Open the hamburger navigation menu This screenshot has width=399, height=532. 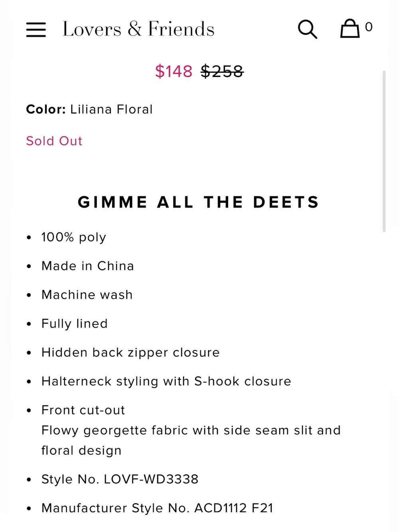(36, 30)
